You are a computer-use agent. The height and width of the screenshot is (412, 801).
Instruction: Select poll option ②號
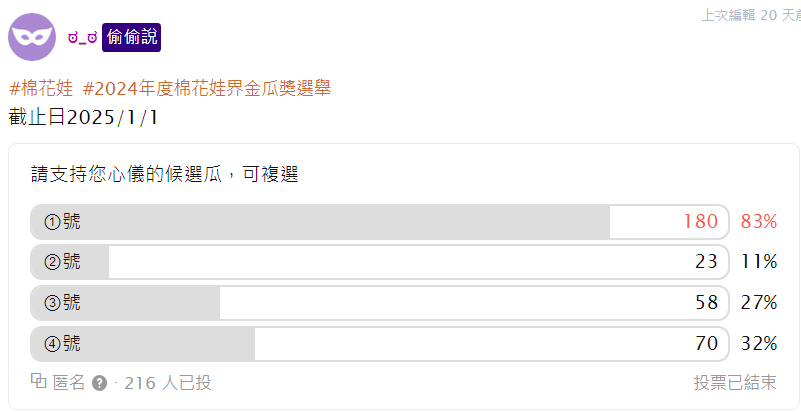[380, 262]
